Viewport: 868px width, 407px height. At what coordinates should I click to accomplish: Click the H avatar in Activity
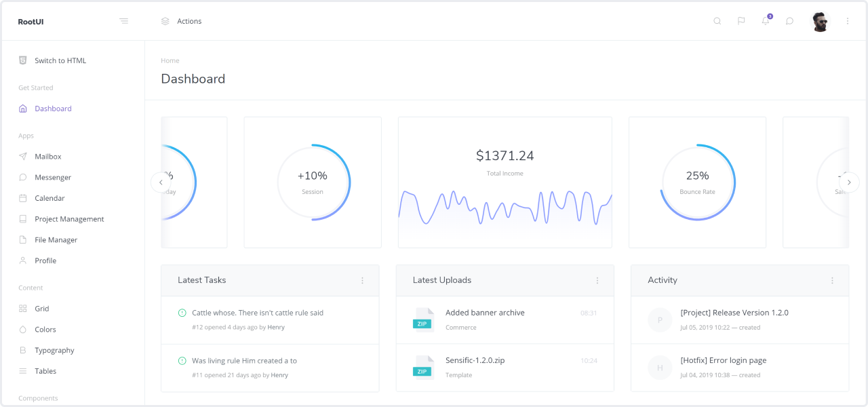pos(660,367)
